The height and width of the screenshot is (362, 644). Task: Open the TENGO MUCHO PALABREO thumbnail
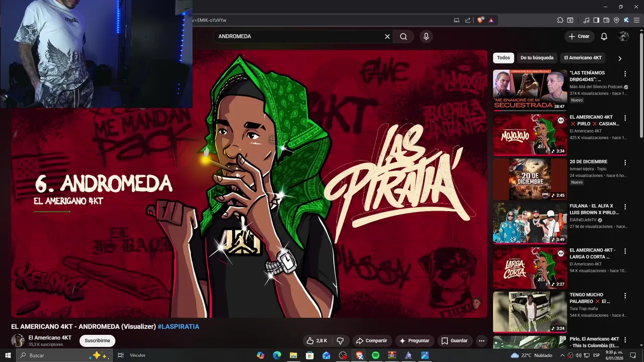pyautogui.click(x=530, y=312)
